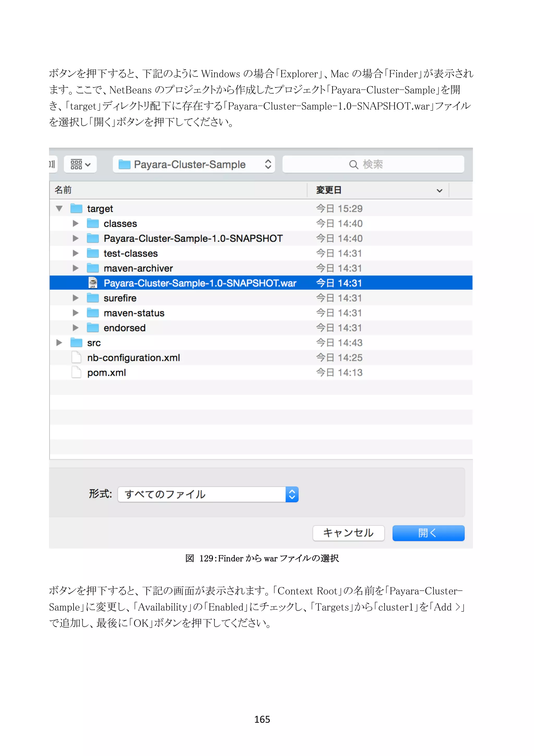
Task: Open the 形式 すべてのファイル format dropdown
Action: (x=208, y=494)
